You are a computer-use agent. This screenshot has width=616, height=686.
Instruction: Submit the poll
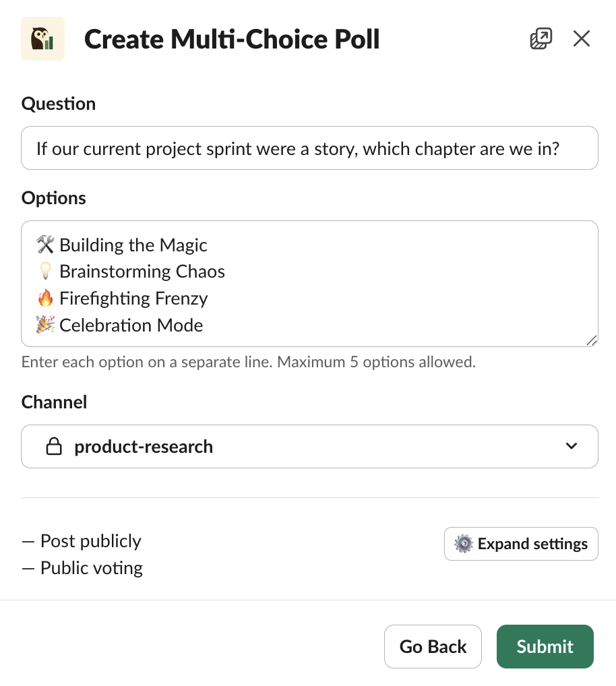(545, 646)
